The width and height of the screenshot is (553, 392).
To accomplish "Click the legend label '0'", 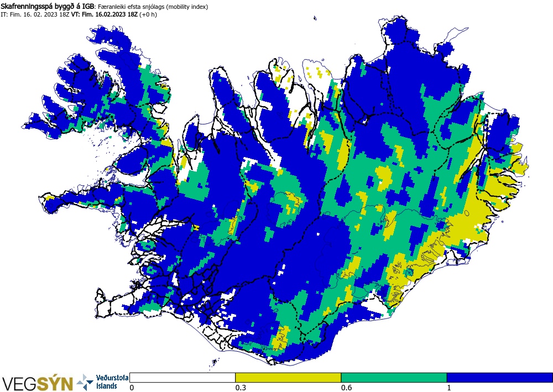I will point(132,388).
